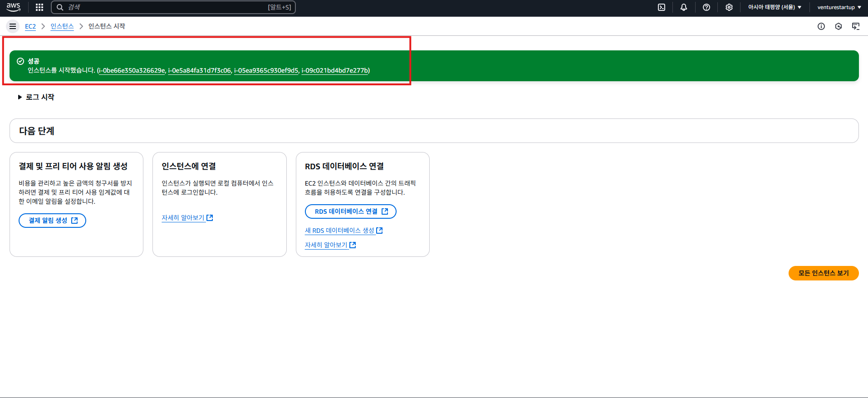This screenshot has height=398, width=868.
Task: Toggle the hamburger navigation menu
Action: click(x=13, y=26)
